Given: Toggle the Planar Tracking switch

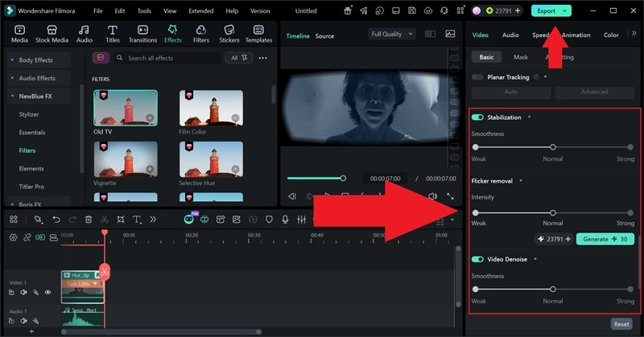Looking at the screenshot, I should 477,77.
